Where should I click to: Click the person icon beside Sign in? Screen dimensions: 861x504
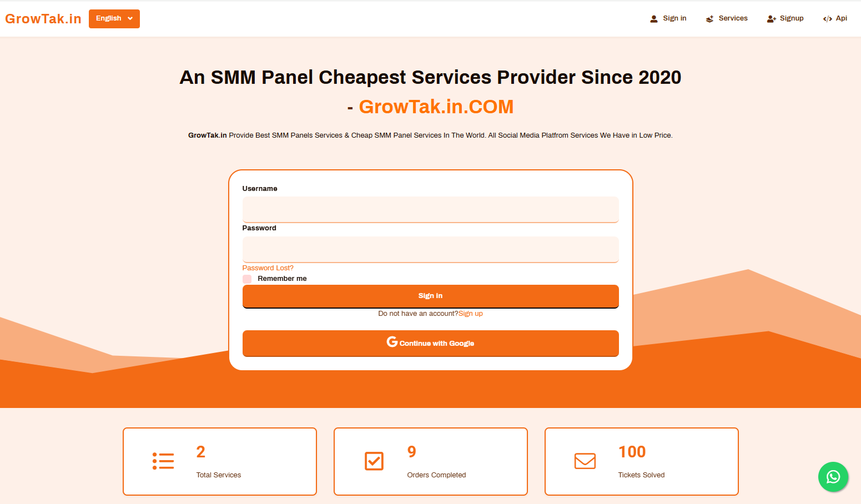click(654, 19)
